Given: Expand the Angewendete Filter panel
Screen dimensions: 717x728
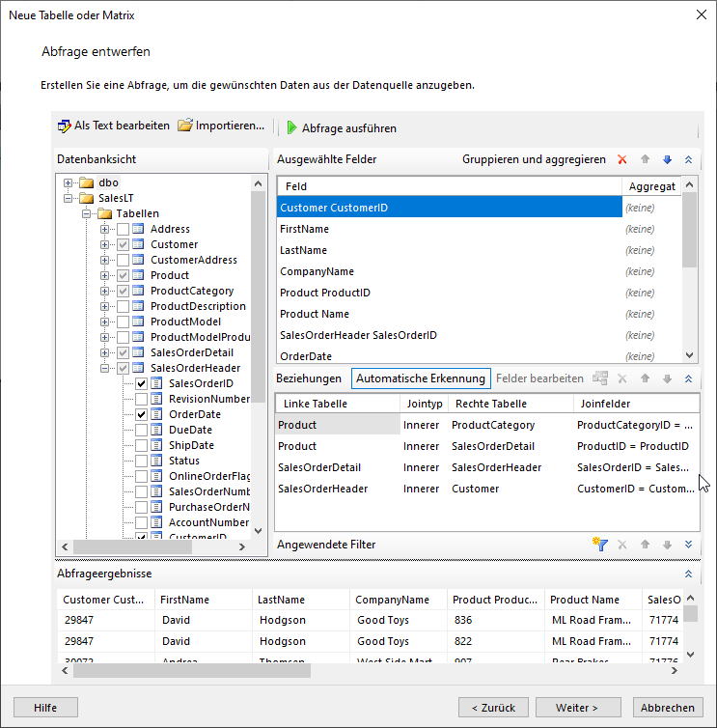Looking at the screenshot, I should coord(688,545).
